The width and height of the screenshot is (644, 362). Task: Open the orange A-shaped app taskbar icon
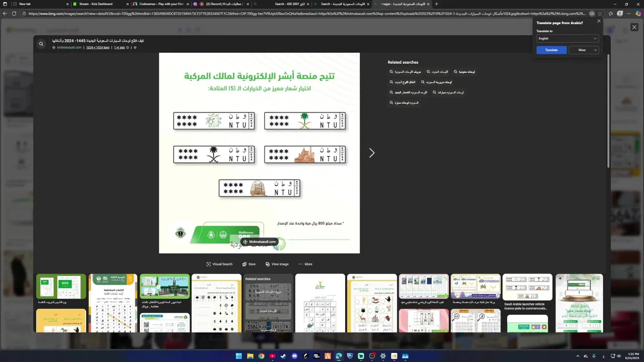[328, 356]
